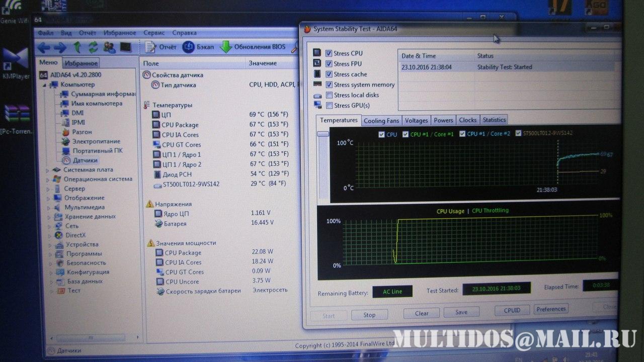Open the Отчёт report toolbar button
Viewport: 644px width, 362px height.
point(161,47)
